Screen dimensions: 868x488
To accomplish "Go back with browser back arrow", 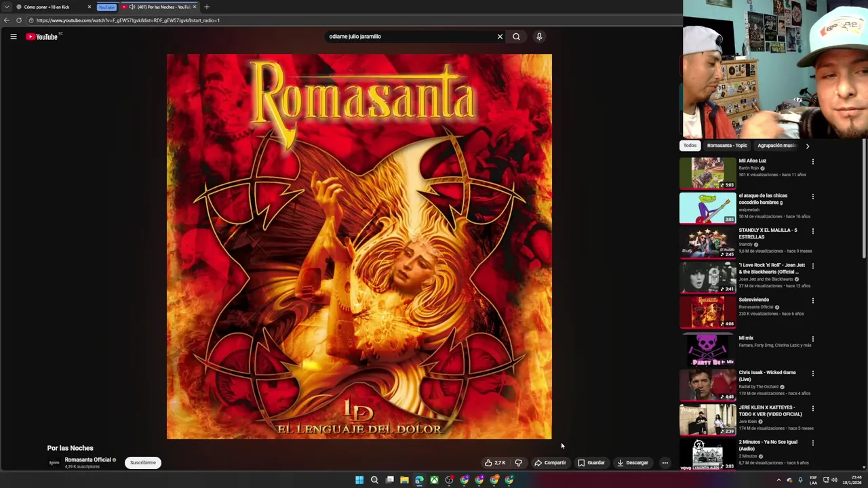I will coord(7,20).
